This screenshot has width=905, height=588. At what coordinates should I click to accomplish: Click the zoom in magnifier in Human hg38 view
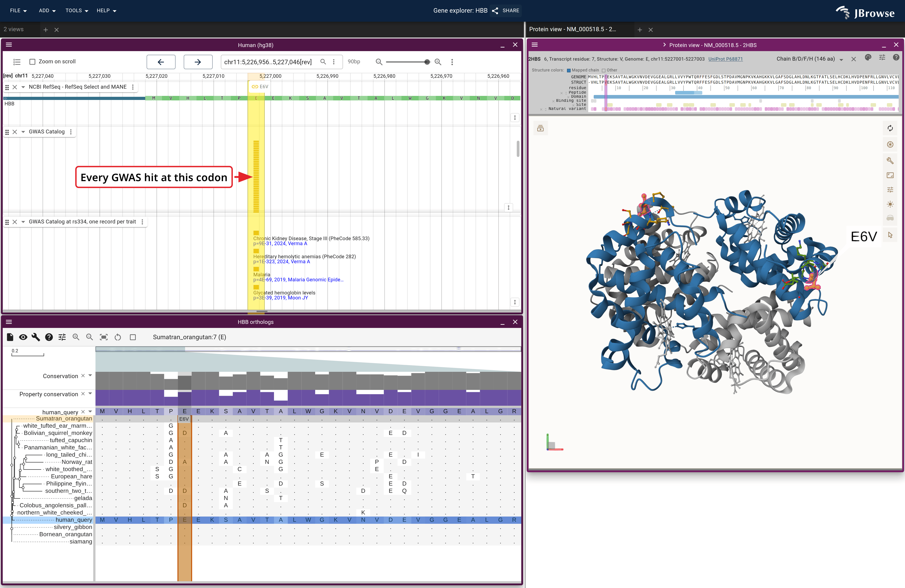(x=438, y=62)
